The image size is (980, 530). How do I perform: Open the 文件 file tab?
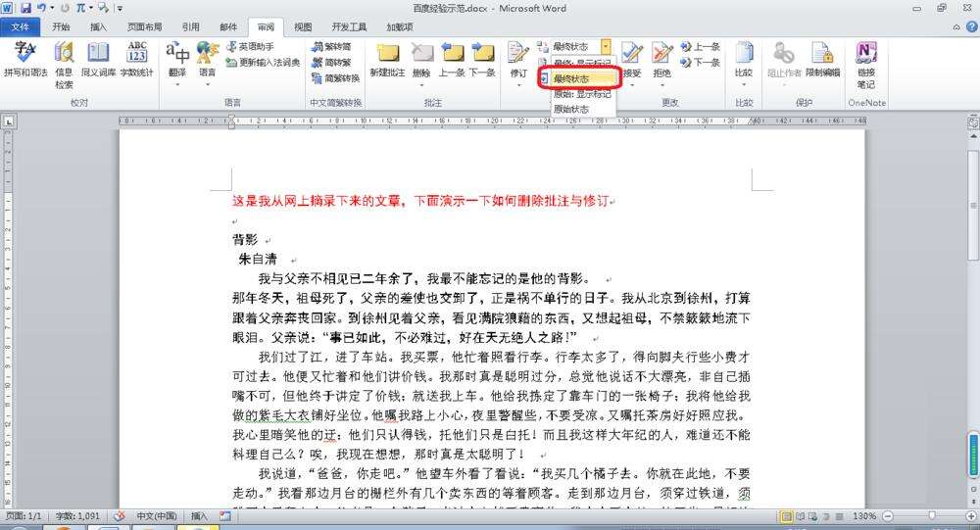(x=20, y=26)
